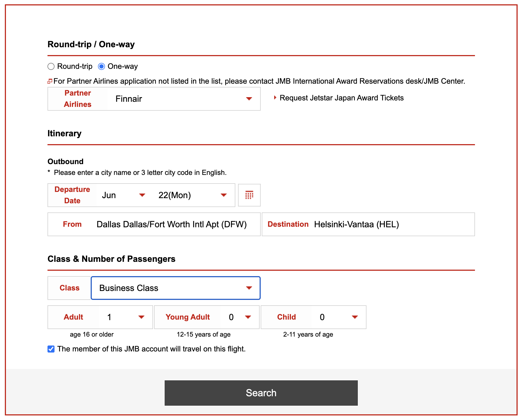Image resolution: width=523 pixels, height=420 pixels.
Task: Click the '2-11 years of age' text
Action: (x=308, y=334)
